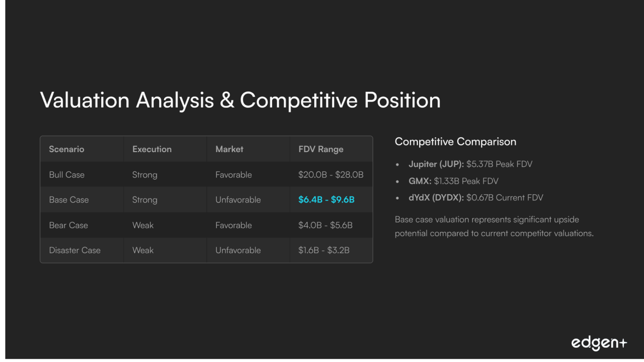Select the Bear Case row label
Image resolution: width=644 pixels, height=362 pixels.
[x=68, y=225]
